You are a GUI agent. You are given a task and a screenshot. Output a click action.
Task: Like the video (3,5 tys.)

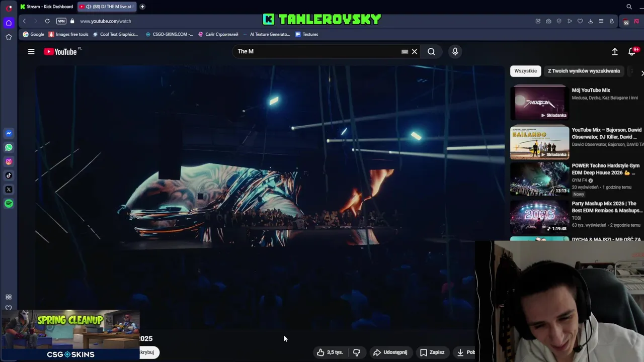(330, 352)
